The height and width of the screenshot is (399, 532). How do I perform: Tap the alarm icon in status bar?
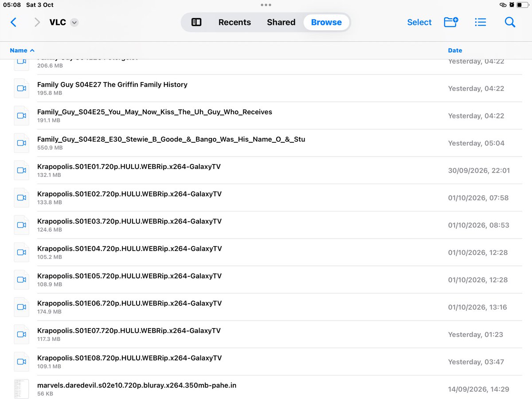click(x=512, y=5)
